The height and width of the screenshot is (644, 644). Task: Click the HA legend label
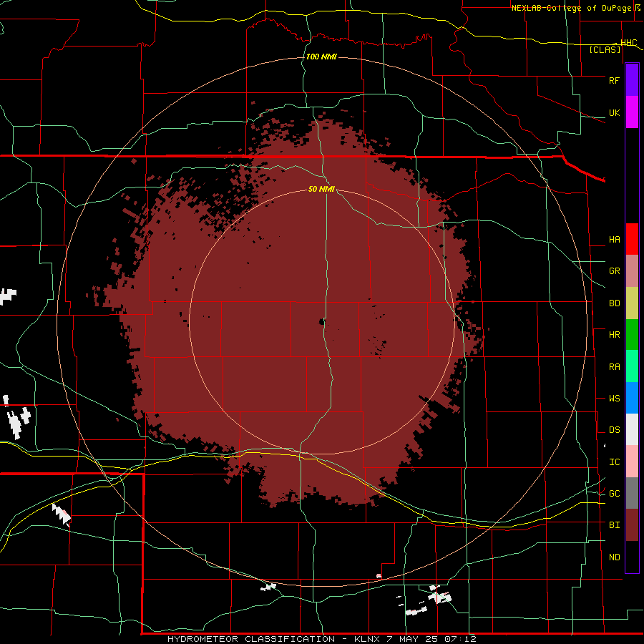(x=614, y=240)
